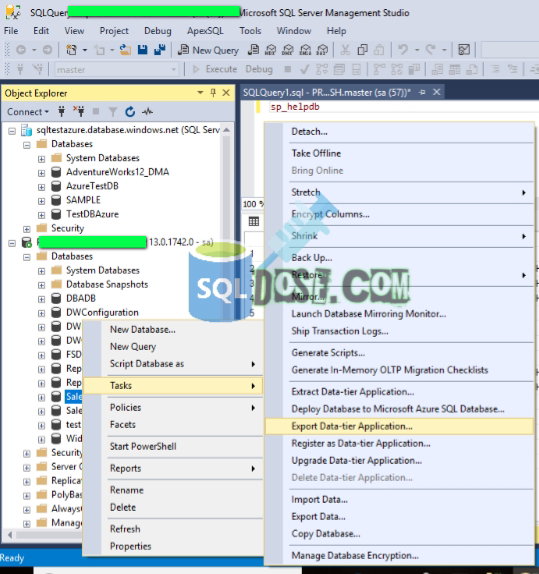Image resolution: width=539 pixels, height=574 pixels.
Task: Collapse the sqltestazure server node
Action: (x=12, y=130)
